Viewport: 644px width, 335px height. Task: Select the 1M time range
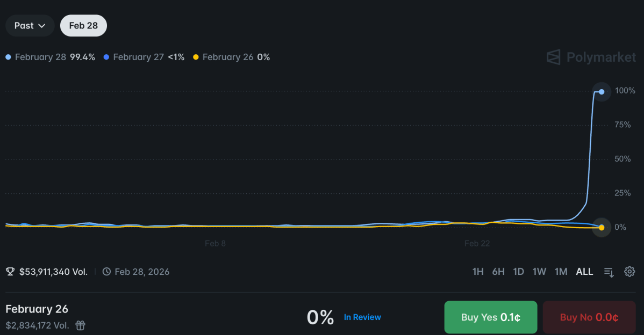(561, 272)
